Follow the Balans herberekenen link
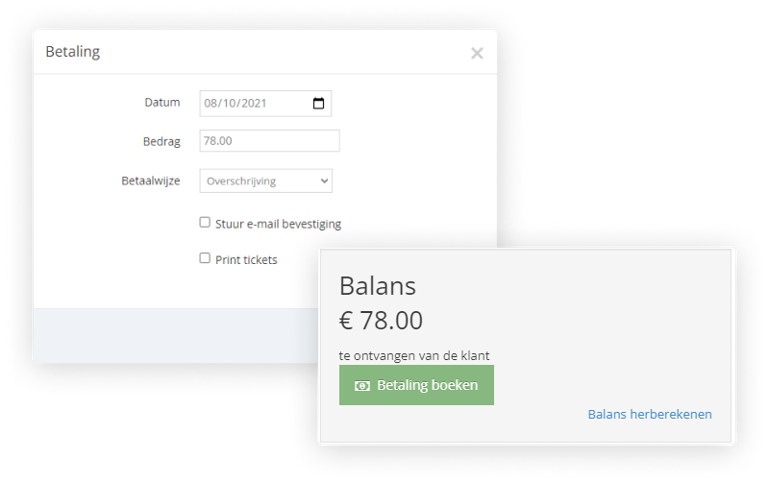 tap(649, 414)
